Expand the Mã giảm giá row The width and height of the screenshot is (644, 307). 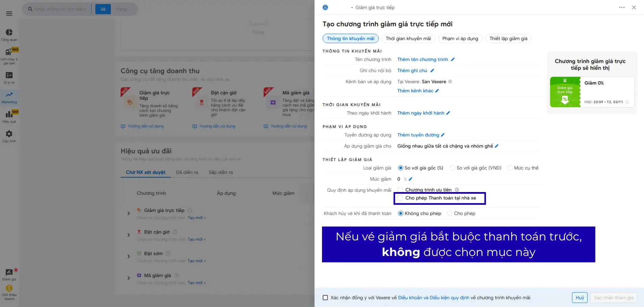[x=128, y=278]
